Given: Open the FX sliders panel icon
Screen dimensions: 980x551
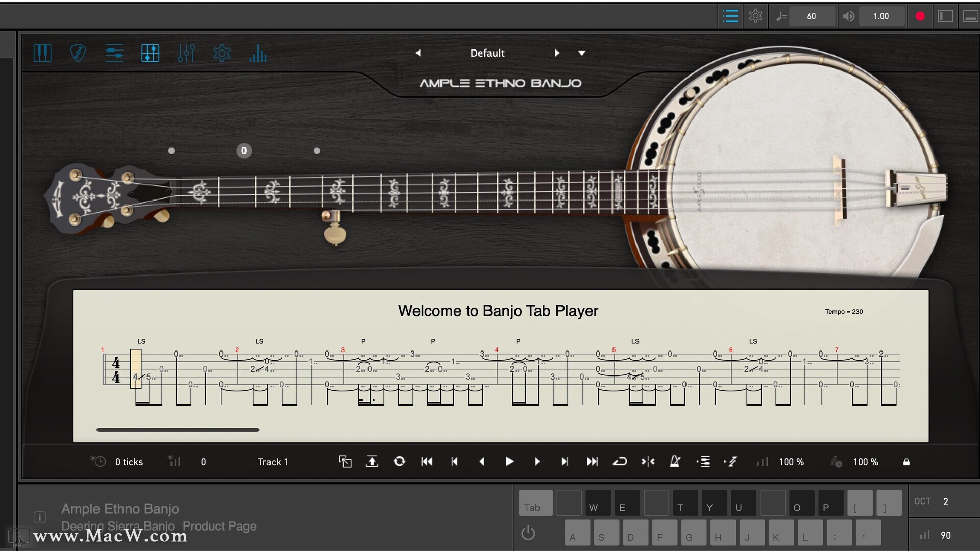Looking at the screenshot, I should (186, 53).
